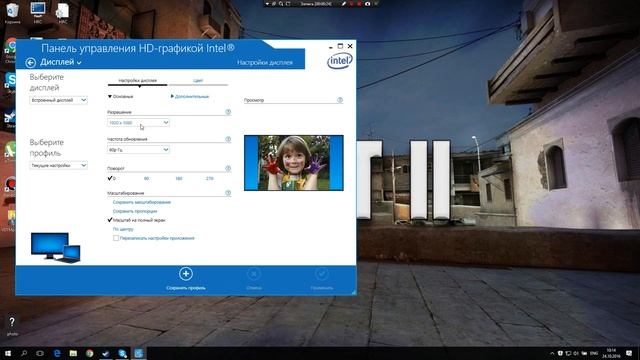Click the Intel logo
The width and height of the screenshot is (640, 360).
tap(340, 61)
